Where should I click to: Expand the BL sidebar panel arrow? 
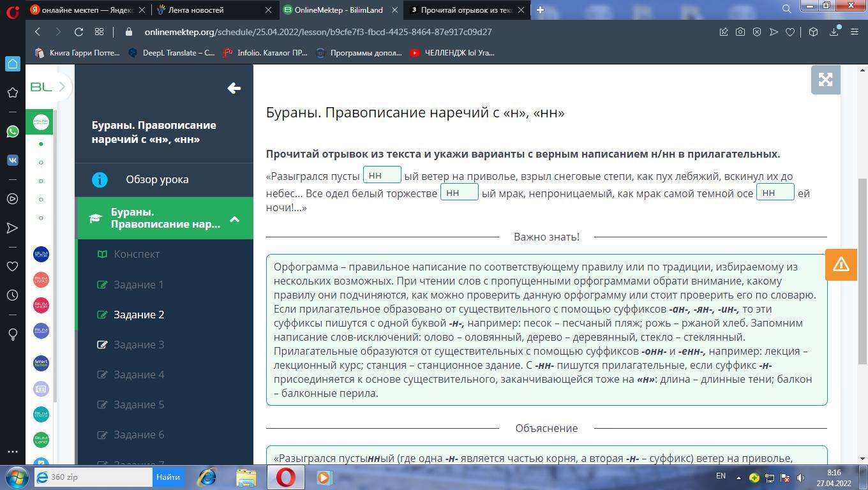coord(62,87)
